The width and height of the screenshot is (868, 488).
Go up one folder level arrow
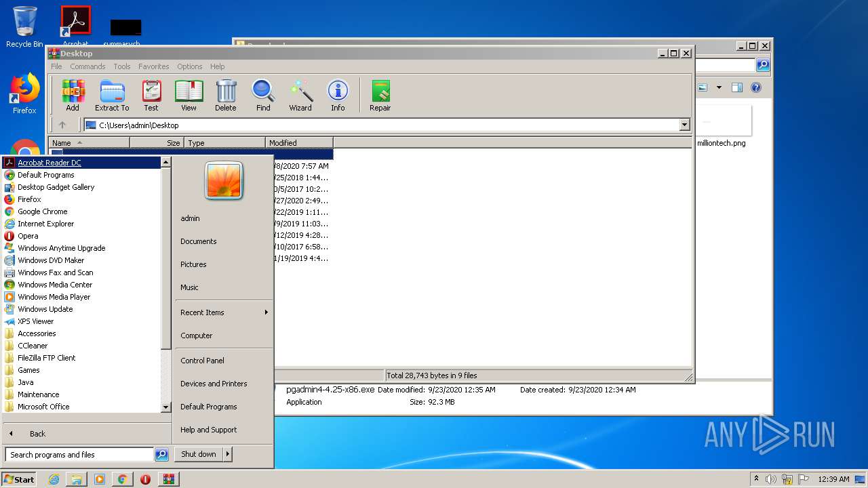[62, 125]
